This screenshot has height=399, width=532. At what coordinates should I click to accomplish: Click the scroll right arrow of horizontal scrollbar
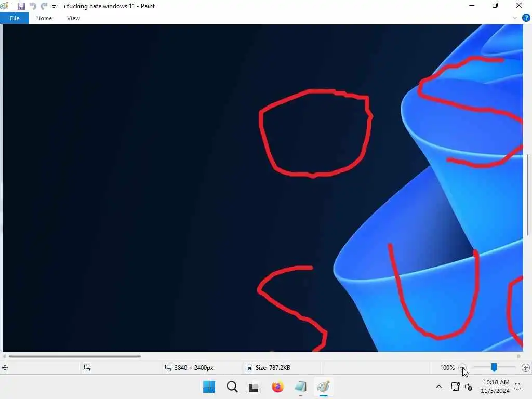coord(518,356)
